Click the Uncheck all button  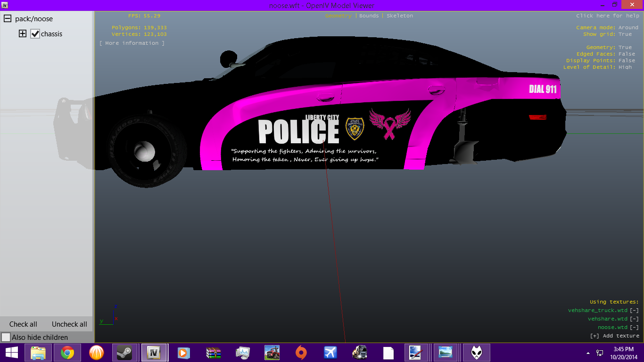click(69, 324)
